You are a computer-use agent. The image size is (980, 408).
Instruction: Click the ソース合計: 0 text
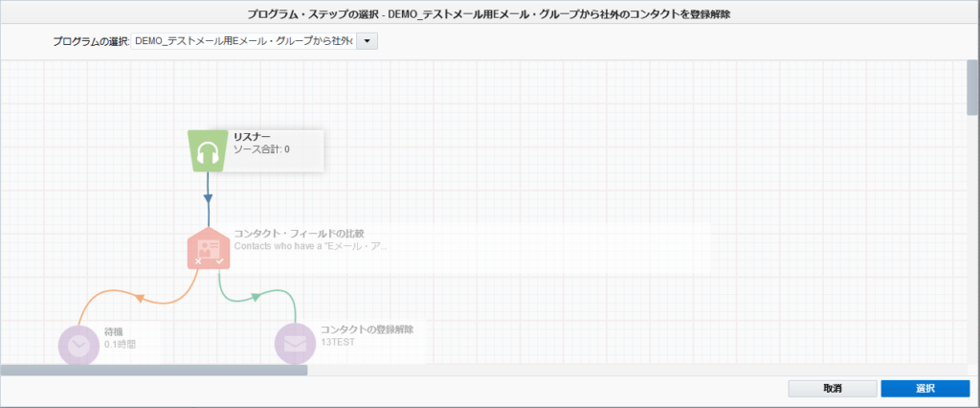(x=261, y=150)
